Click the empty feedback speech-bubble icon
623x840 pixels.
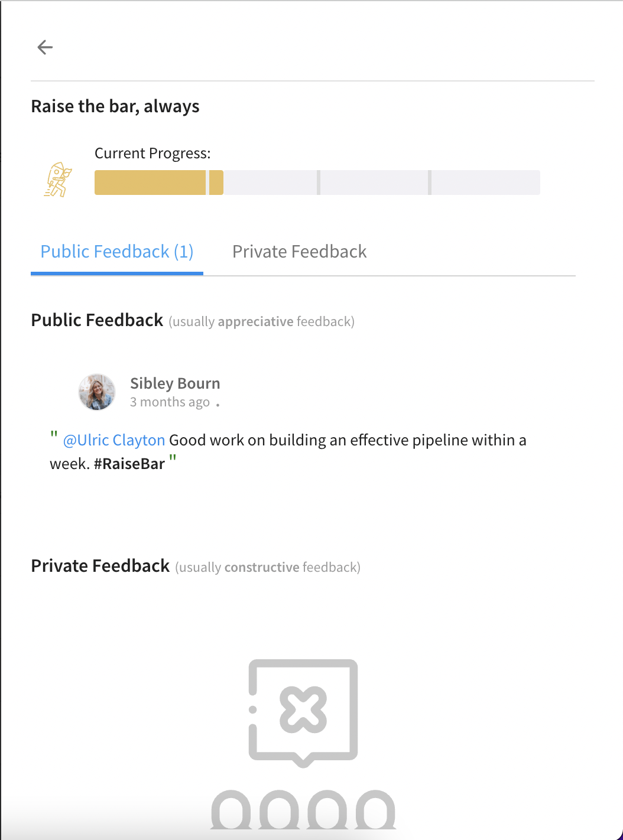point(303,713)
